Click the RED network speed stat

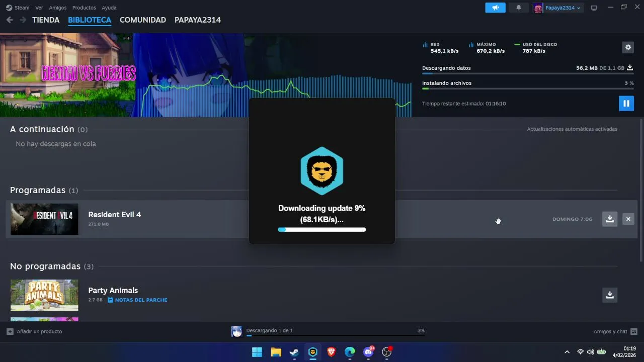(x=441, y=48)
